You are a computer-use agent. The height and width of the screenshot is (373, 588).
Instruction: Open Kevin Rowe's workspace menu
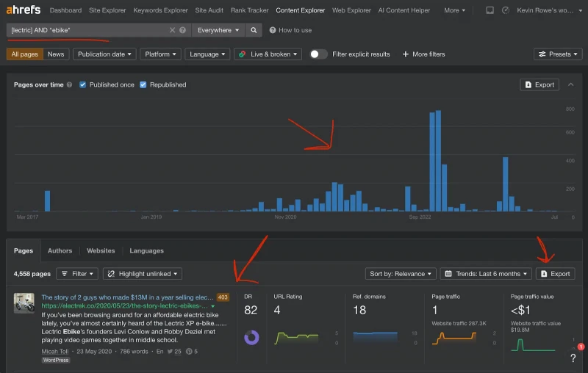549,10
